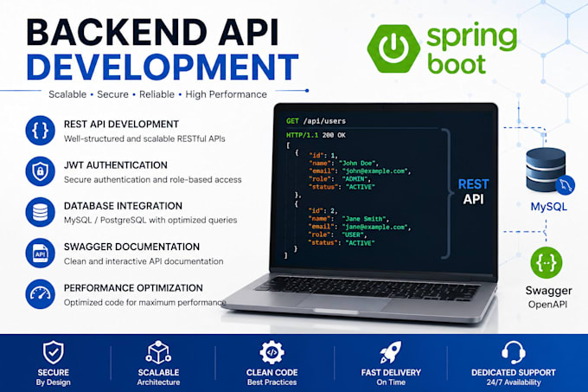The width and height of the screenshot is (588, 392).
Task: Click the laptop trackpad
Action: (x=342, y=302)
